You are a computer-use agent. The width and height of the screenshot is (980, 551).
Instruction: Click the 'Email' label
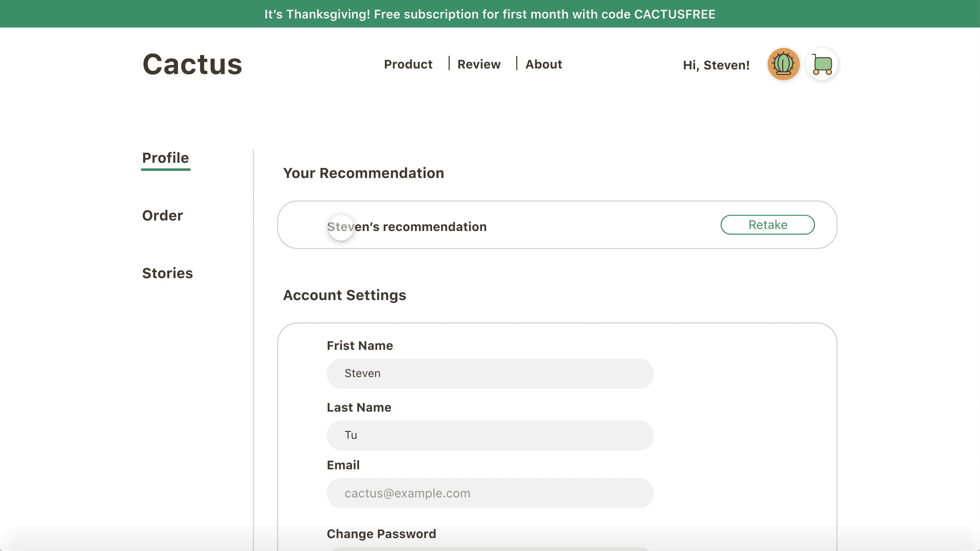pyautogui.click(x=343, y=465)
